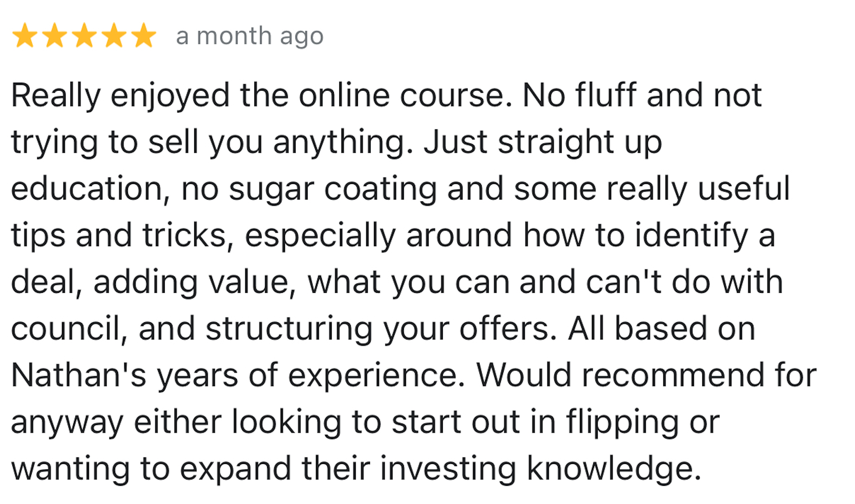Click the fourth gold rating star
This screenshot has width=855, height=504.
pos(114,35)
